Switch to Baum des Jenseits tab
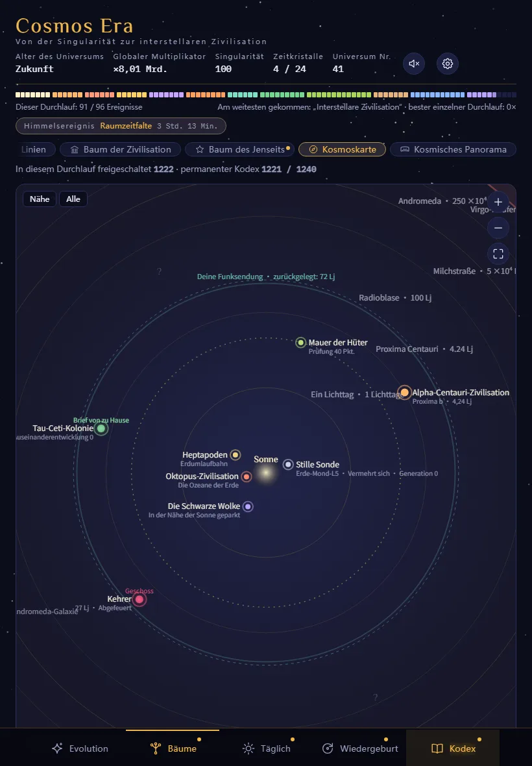Viewport: 532px width, 766px height. click(239, 149)
